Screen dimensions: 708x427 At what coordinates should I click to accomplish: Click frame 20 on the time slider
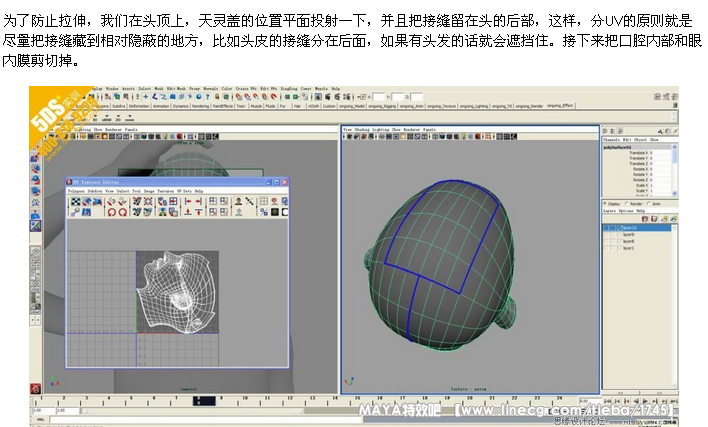pos(470,398)
